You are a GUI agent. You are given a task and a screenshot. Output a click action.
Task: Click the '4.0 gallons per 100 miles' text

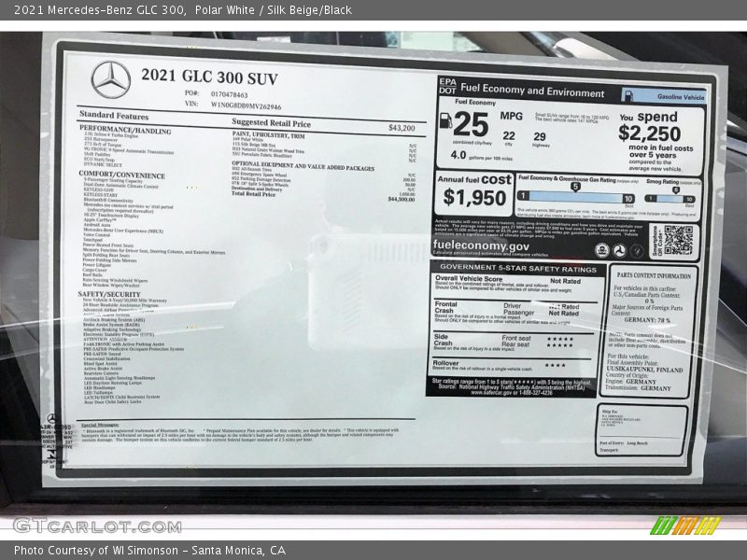click(x=481, y=155)
